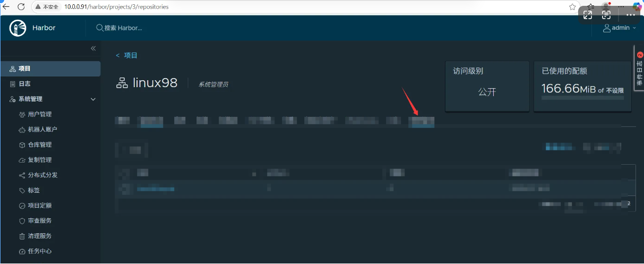Screen dimensions: 644x264
Task: Click the text recognition overlay icon
Action: [606, 15]
